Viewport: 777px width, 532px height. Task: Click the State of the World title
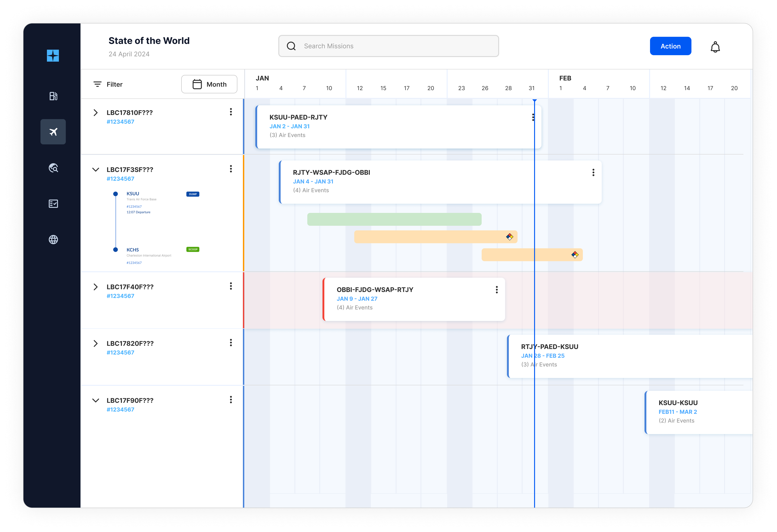[149, 41]
